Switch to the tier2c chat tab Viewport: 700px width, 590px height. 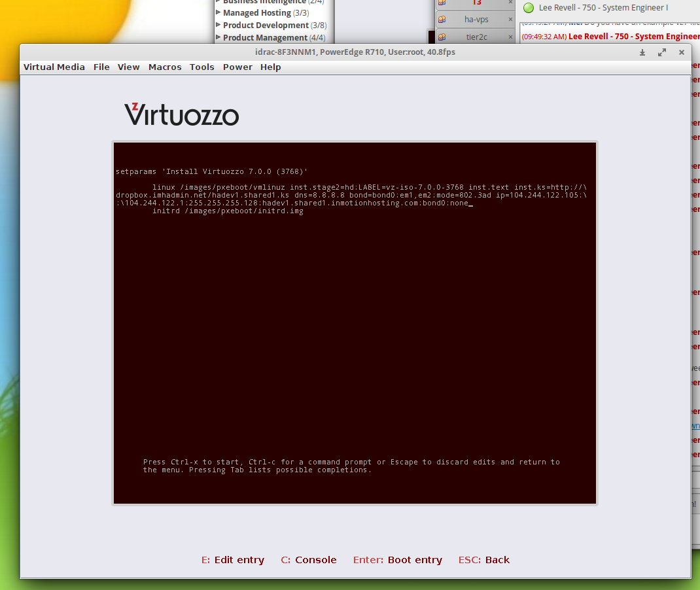click(476, 37)
